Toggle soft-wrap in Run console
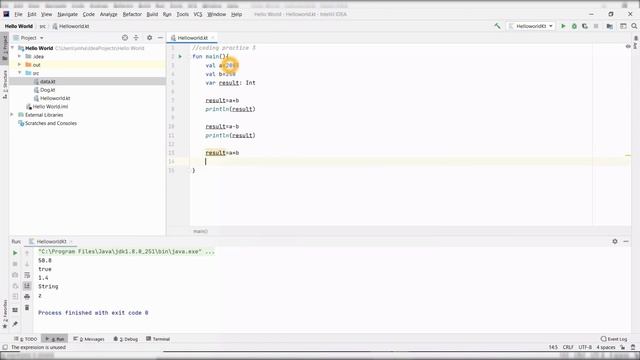Image resolution: width=640 pixels, height=360 pixels. (x=27, y=275)
